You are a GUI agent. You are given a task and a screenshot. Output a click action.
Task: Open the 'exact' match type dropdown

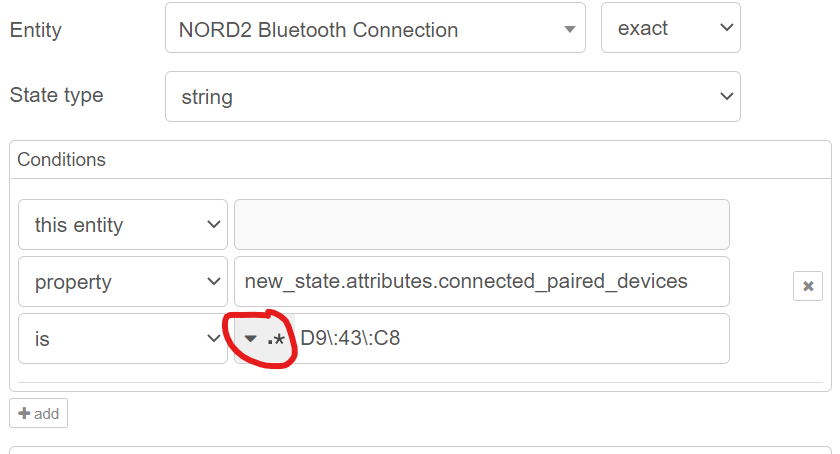click(670, 28)
